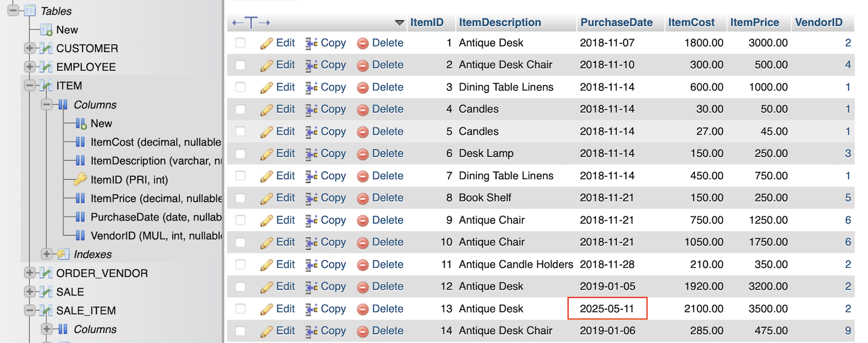Click the Copy icon for Desk Lamp row

312,154
